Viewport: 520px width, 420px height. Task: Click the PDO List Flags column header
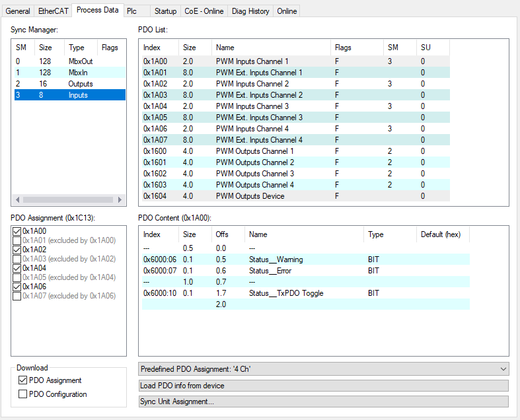(x=357, y=48)
